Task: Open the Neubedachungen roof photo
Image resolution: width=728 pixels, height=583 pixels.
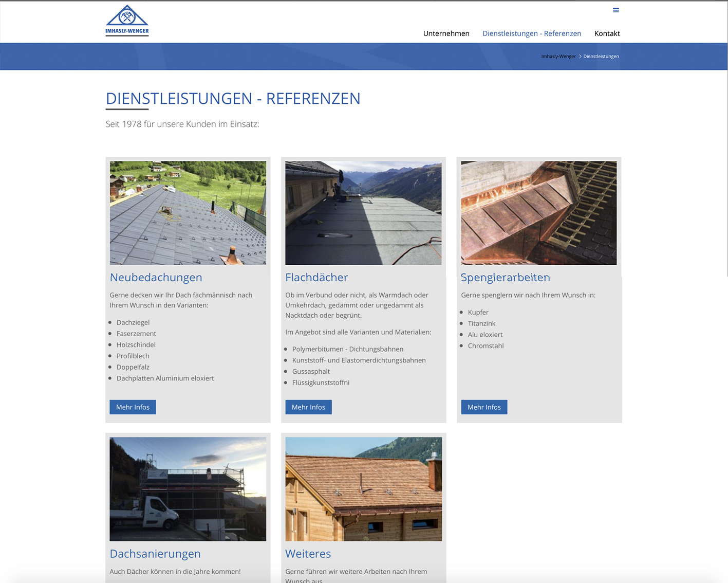Action: 188,213
